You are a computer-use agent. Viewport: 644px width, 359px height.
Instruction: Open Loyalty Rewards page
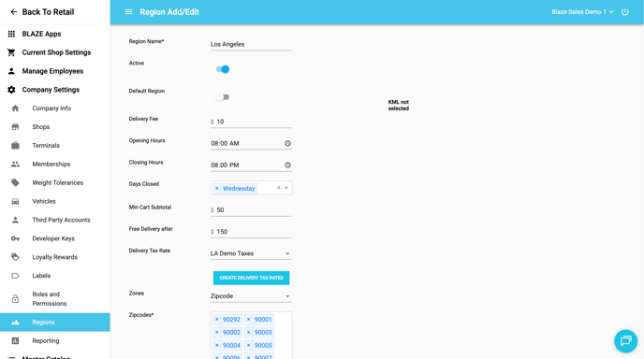(55, 257)
